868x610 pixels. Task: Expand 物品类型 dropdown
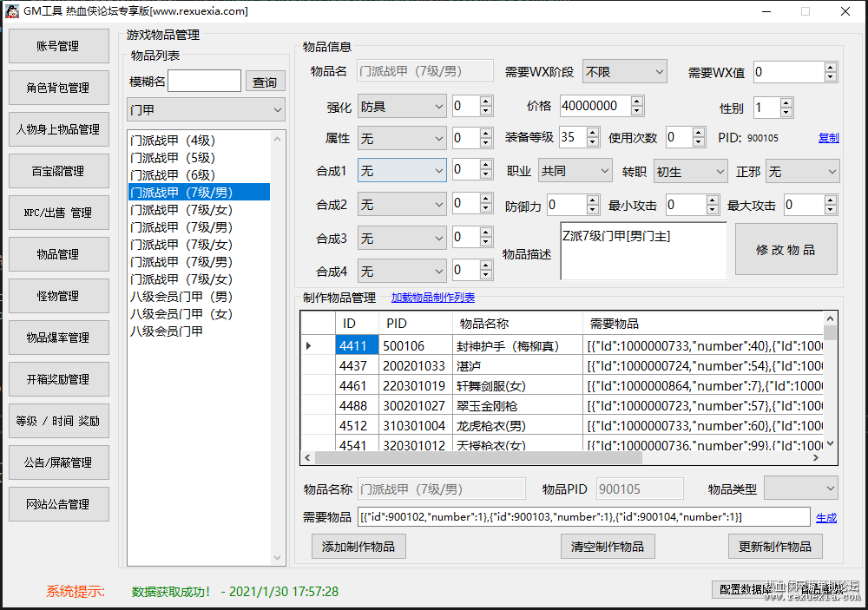[801, 489]
